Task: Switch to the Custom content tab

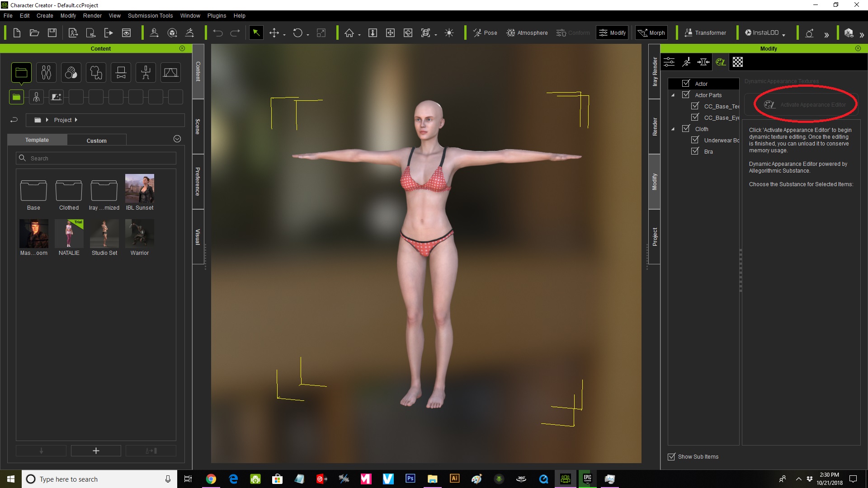Action: coord(97,141)
